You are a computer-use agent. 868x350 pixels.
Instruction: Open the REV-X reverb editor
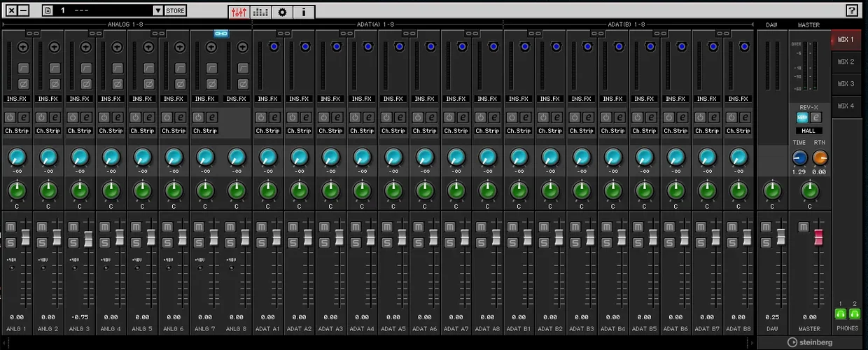coord(816,118)
